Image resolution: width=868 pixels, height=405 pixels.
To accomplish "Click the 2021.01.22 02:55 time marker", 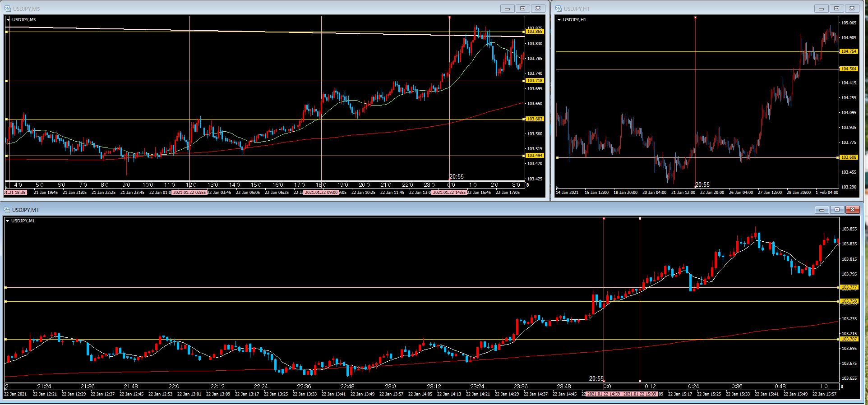I will 189,193.
